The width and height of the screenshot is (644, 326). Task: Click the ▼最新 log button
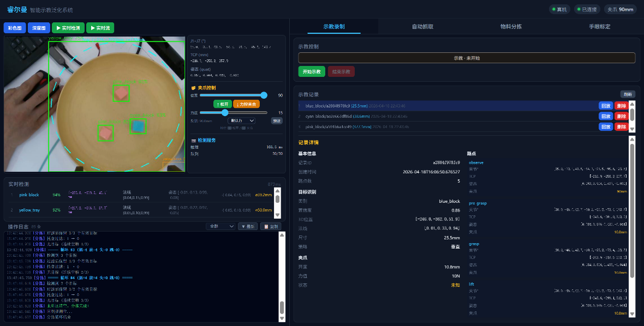(247, 226)
